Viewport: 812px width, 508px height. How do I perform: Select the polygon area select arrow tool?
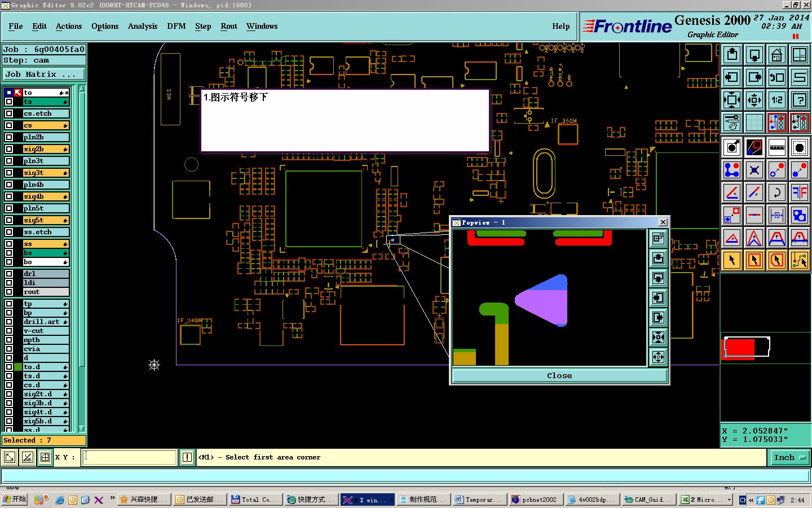tap(777, 260)
